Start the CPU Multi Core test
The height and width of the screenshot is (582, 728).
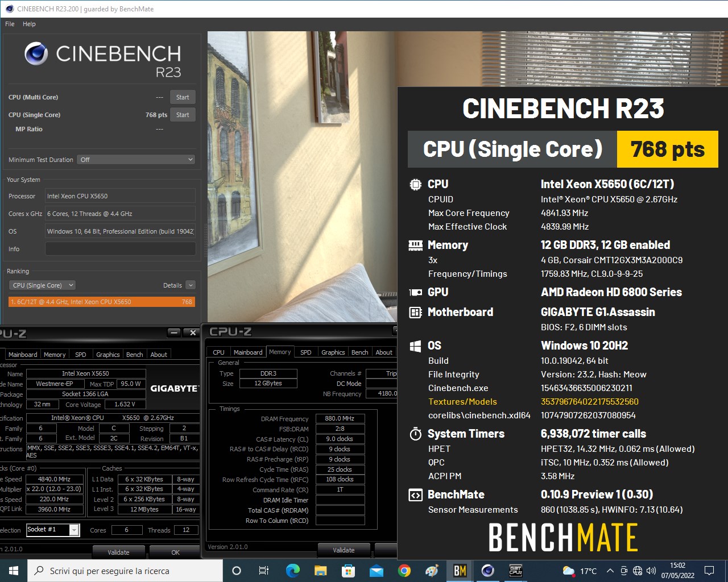pyautogui.click(x=183, y=97)
